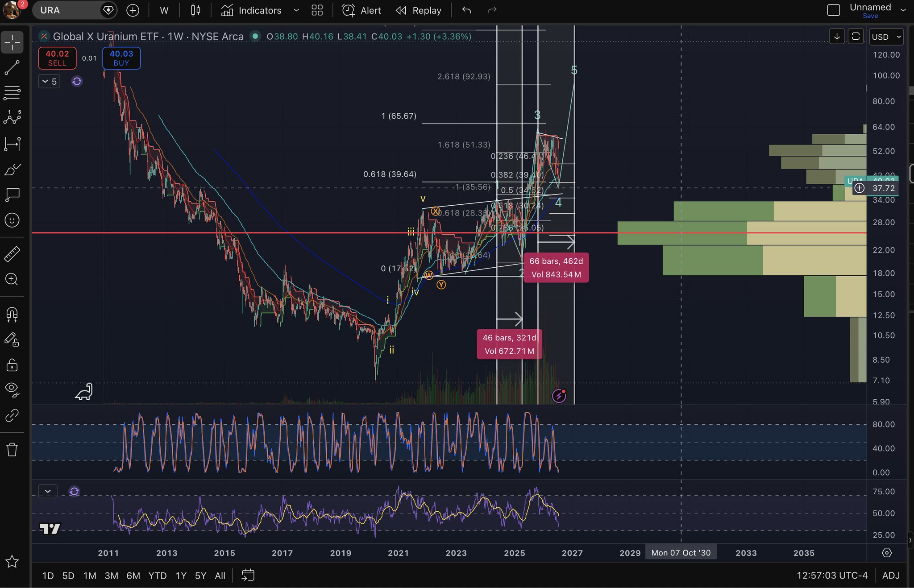
Task: Select the crosshair cursor tool
Action: tap(12, 42)
